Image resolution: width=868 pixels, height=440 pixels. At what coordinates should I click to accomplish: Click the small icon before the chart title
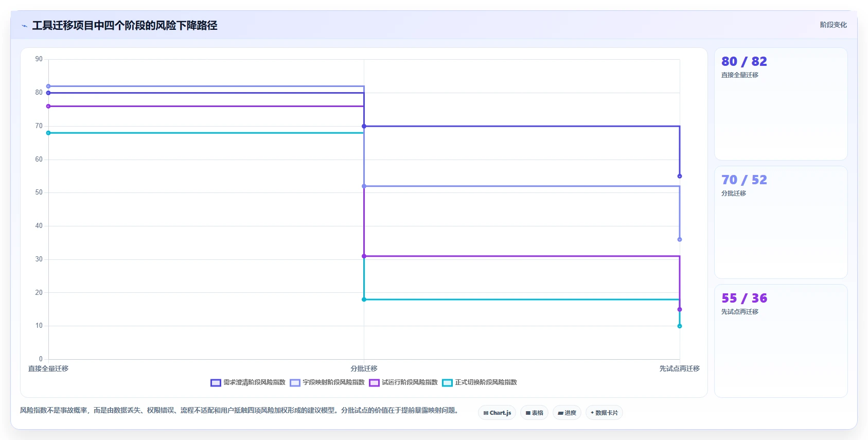24,26
